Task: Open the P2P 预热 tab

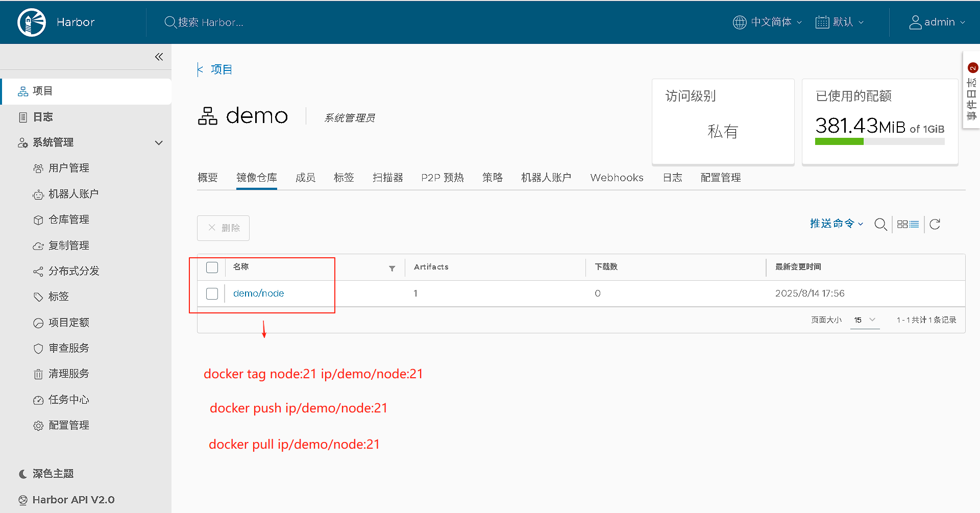Action: tap(443, 178)
